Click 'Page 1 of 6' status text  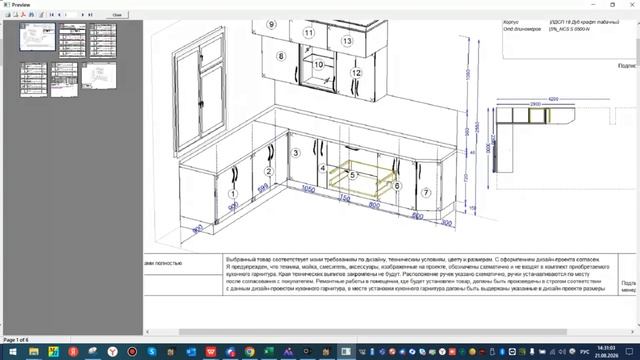(16, 340)
